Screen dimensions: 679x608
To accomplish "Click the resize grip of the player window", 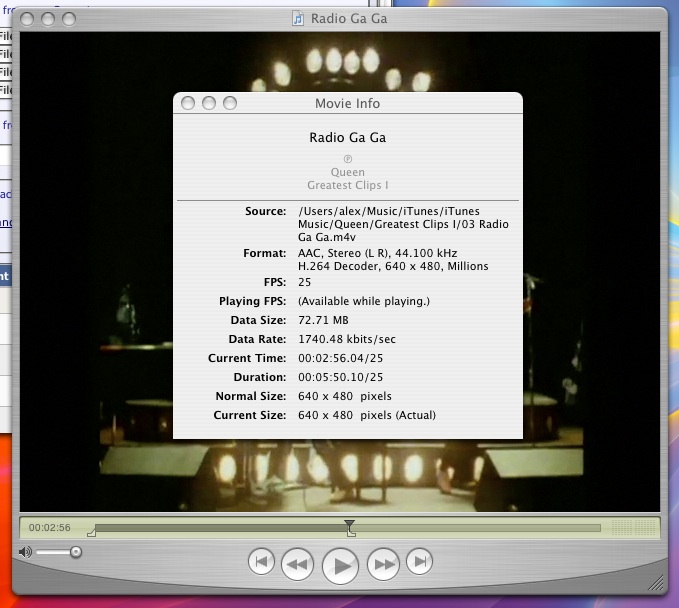I will pyautogui.click(x=656, y=583).
